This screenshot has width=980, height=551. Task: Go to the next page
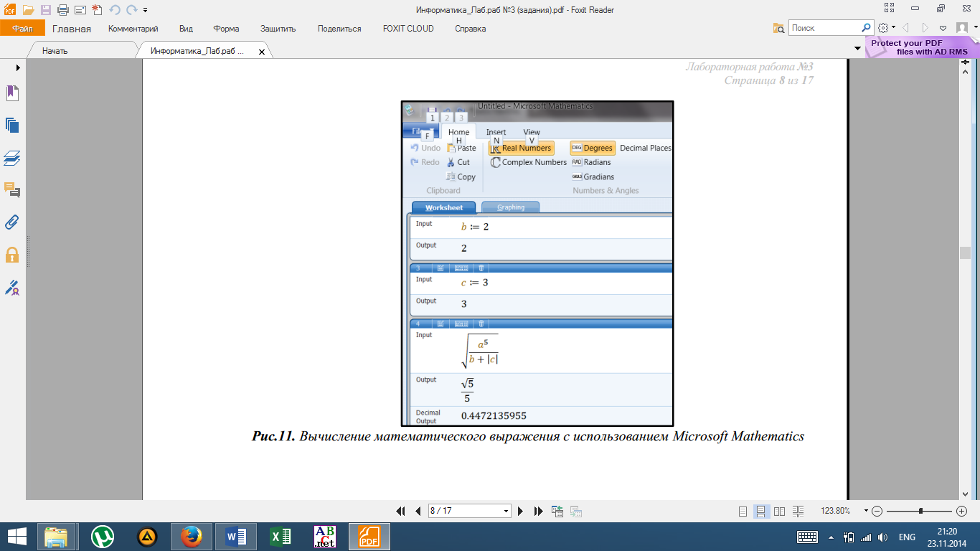pyautogui.click(x=521, y=512)
